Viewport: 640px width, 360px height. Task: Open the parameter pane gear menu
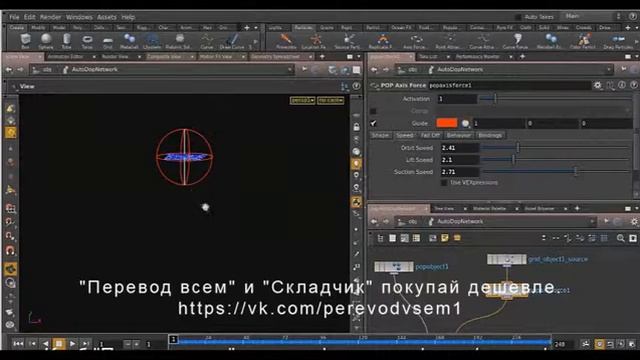click(598, 85)
